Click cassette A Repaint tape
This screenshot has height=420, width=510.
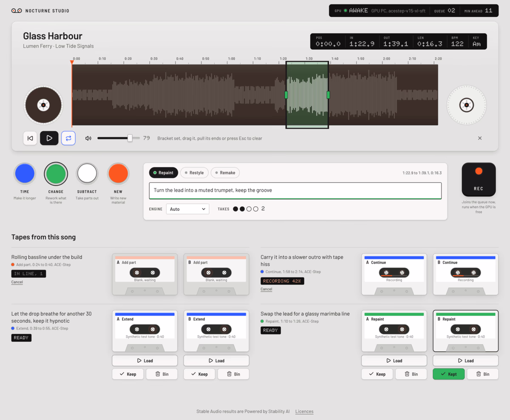(394, 331)
